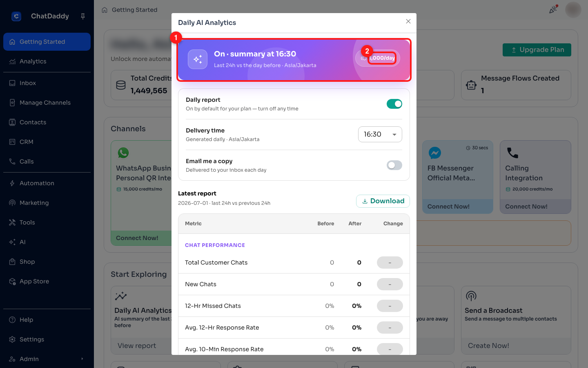The height and width of the screenshot is (368, 588).
Task: Click the Upgrade Plan button
Action: pyautogui.click(x=537, y=50)
